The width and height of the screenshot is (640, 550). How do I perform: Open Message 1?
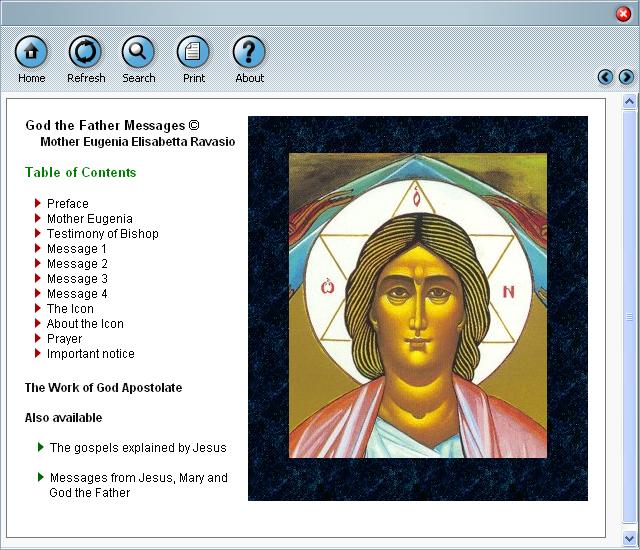[77, 249]
